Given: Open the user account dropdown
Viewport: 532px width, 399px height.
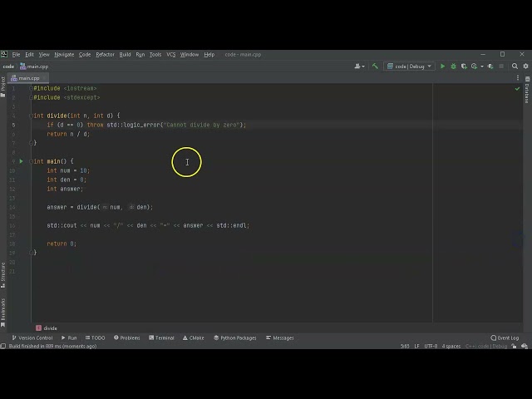Looking at the screenshot, I should [x=359, y=66].
